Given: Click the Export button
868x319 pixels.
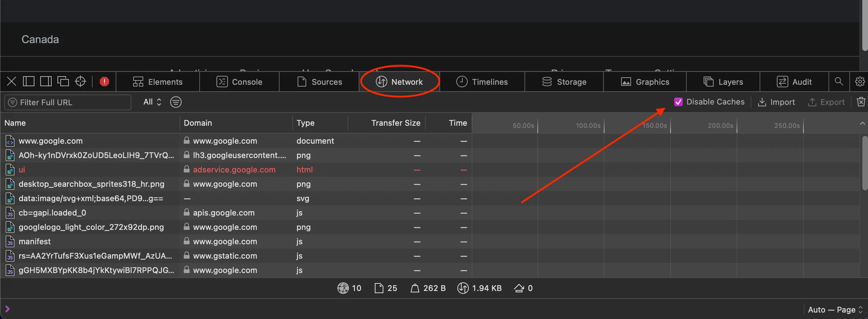Looking at the screenshot, I should (x=826, y=102).
